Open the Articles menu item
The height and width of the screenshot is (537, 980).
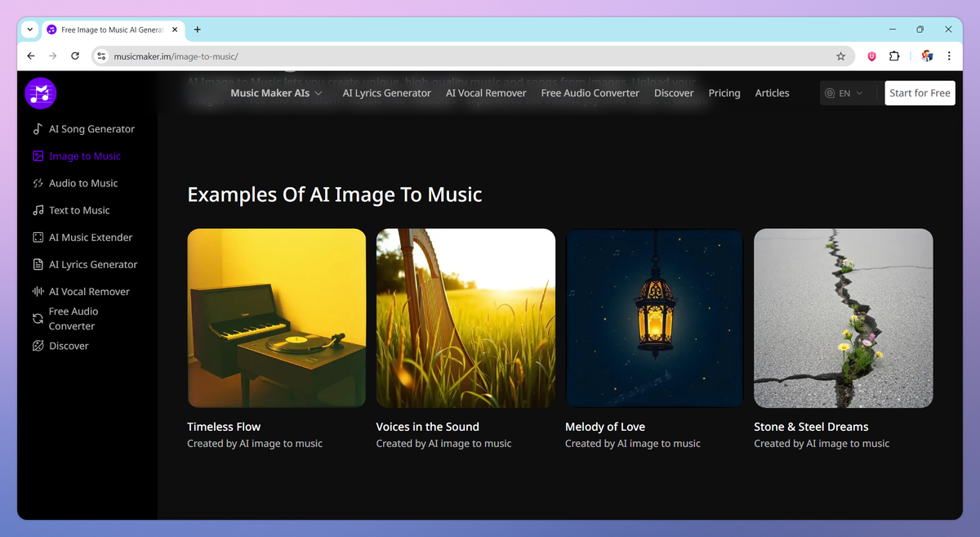point(771,92)
